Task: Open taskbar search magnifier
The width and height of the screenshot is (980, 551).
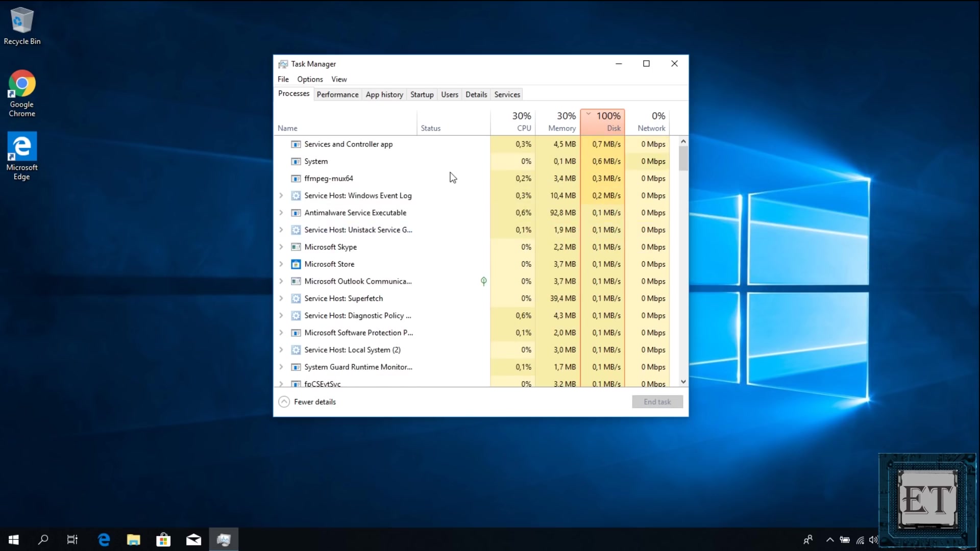Action: pos(43,539)
